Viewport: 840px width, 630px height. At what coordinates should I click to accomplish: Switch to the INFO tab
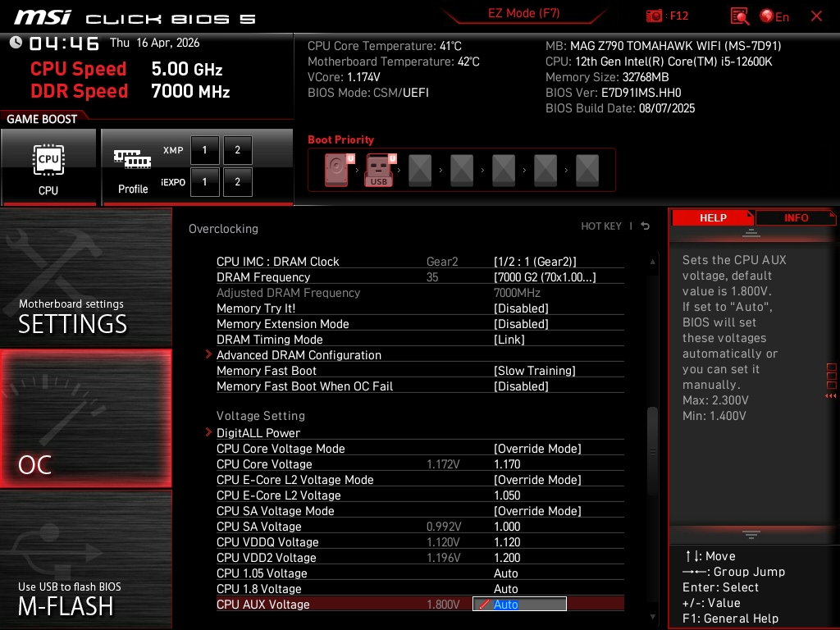pyautogui.click(x=796, y=218)
